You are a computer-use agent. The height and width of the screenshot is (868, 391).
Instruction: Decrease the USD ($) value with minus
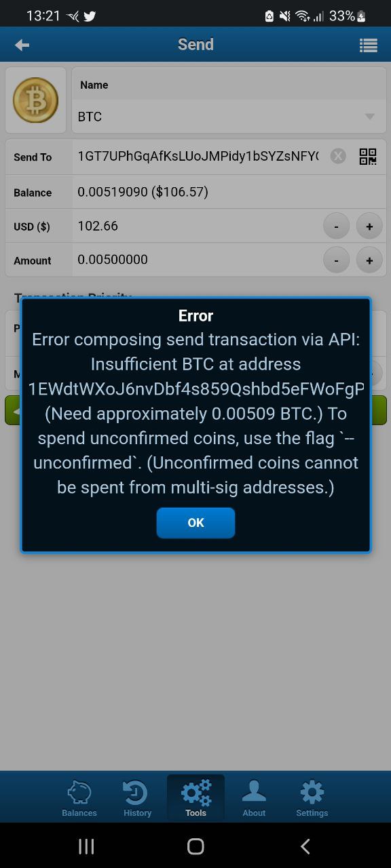(x=336, y=226)
